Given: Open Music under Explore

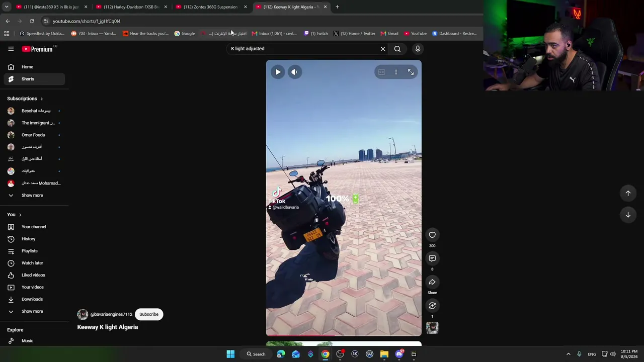Looking at the screenshot, I should [34, 341].
